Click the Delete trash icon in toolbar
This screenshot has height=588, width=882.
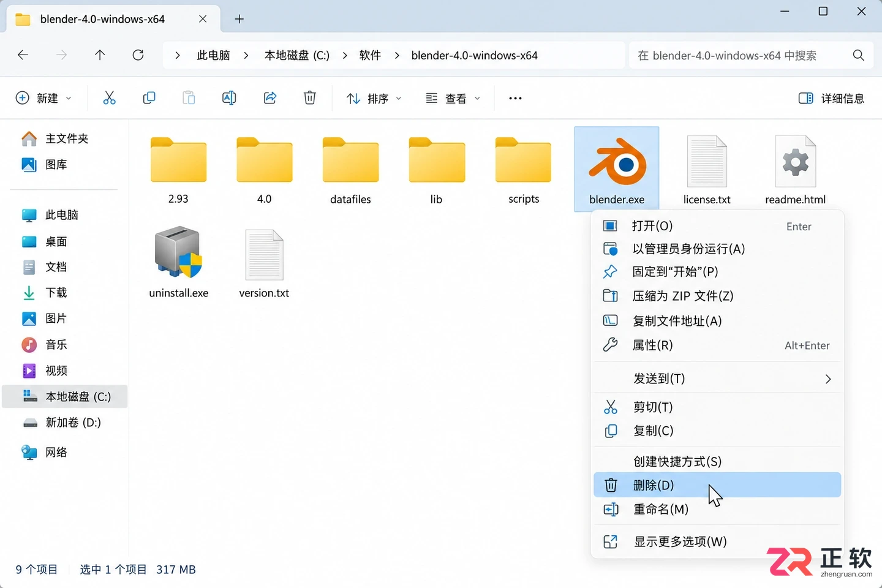[x=310, y=98]
